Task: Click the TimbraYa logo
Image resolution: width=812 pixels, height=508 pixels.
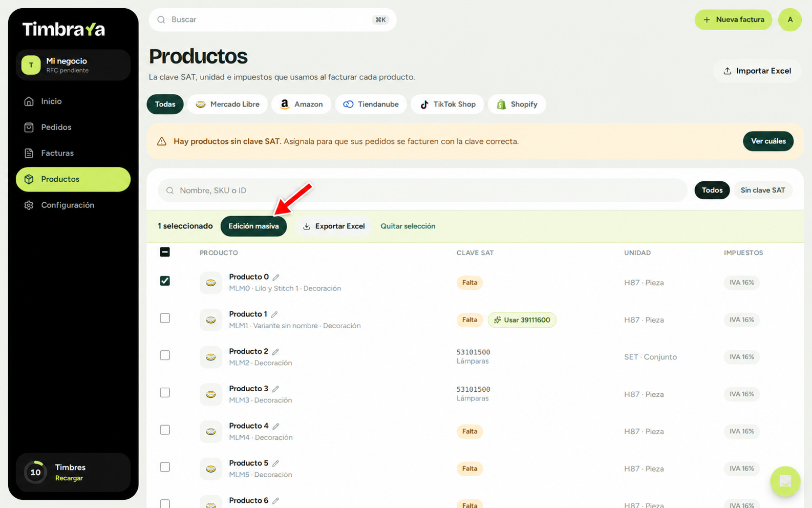Action: pyautogui.click(x=63, y=29)
